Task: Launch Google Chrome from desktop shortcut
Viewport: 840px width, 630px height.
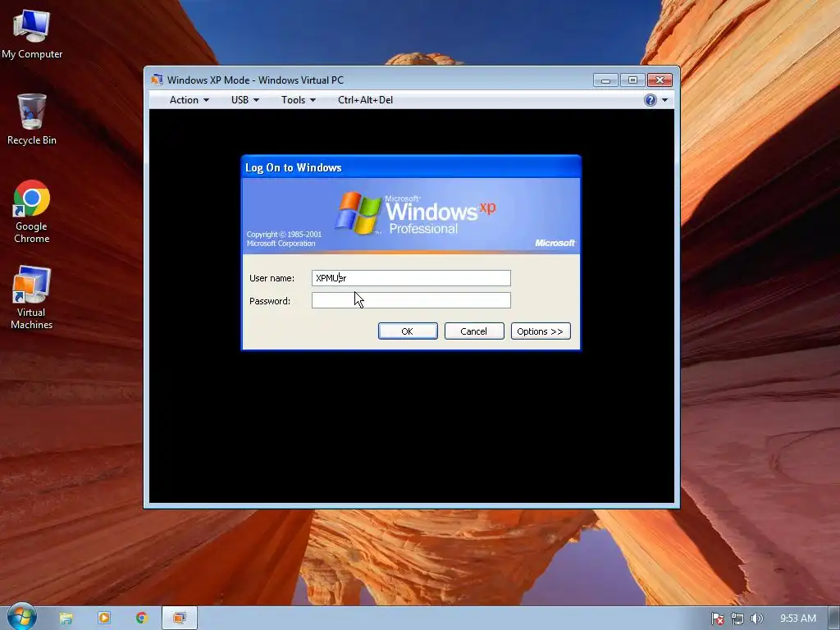Action: point(32,212)
